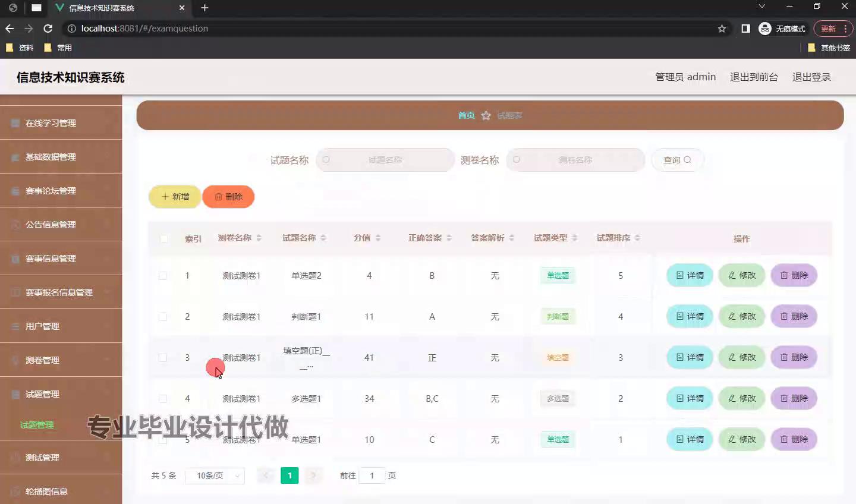Viewport: 856px width, 504px height.
Task: Click sort icon next to 测卷名称 header
Action: coord(259,238)
